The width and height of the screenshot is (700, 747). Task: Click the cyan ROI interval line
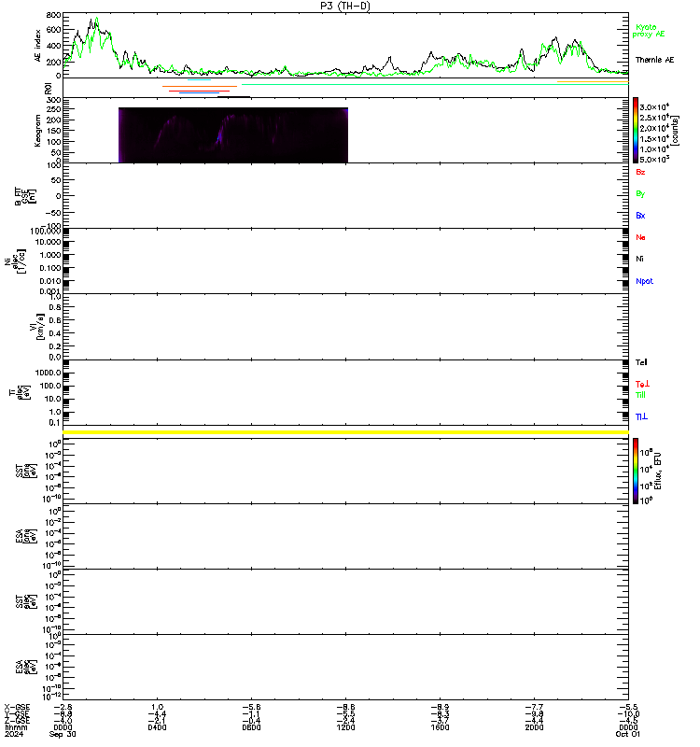[x=199, y=79]
